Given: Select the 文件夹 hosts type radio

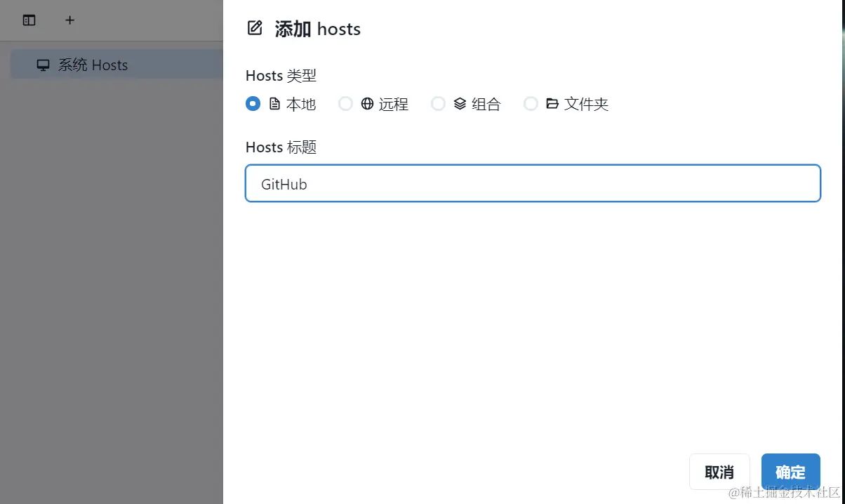Looking at the screenshot, I should pos(531,103).
